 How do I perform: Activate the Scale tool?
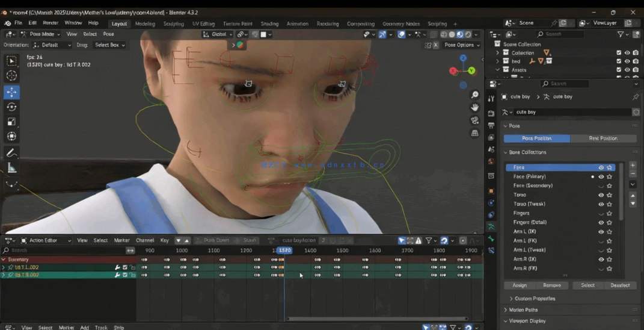pyautogui.click(x=11, y=122)
